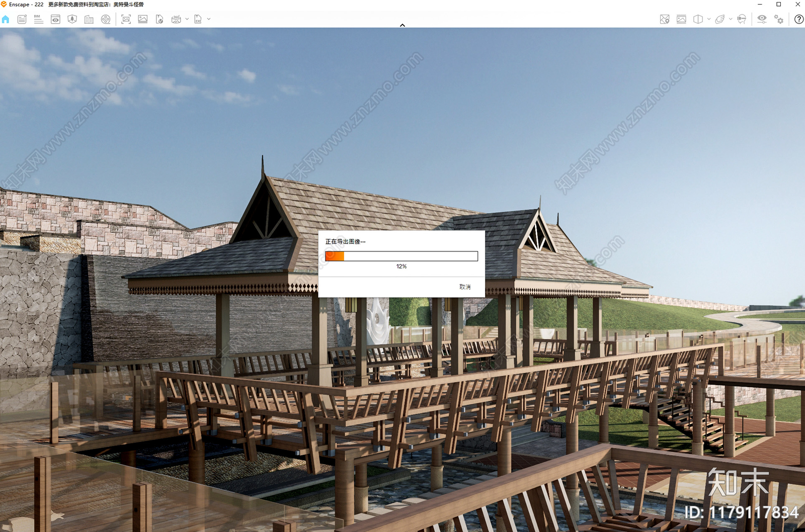Click the Screenshot capture icon
The height and width of the screenshot is (532, 805).
coord(126,19)
